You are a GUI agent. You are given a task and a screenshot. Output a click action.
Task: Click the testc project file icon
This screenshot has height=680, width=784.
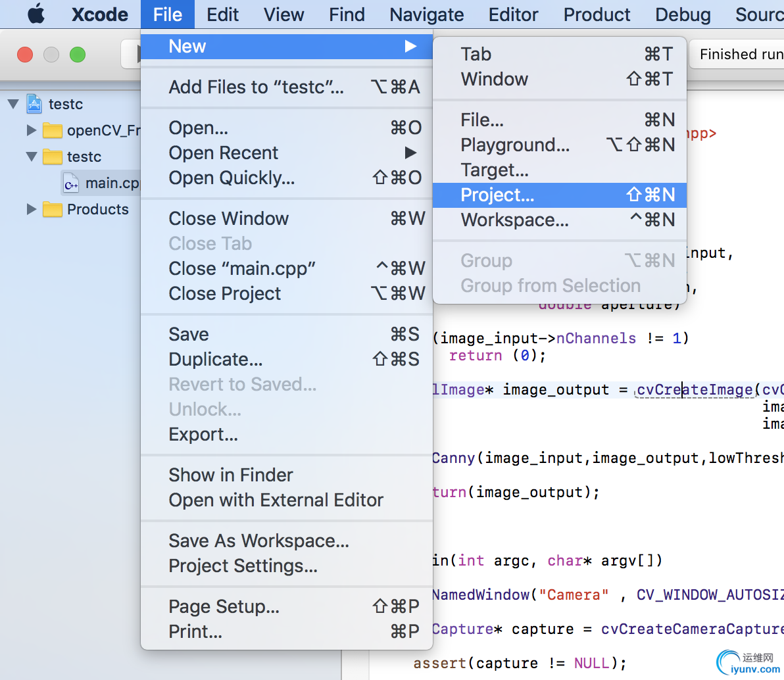34,104
